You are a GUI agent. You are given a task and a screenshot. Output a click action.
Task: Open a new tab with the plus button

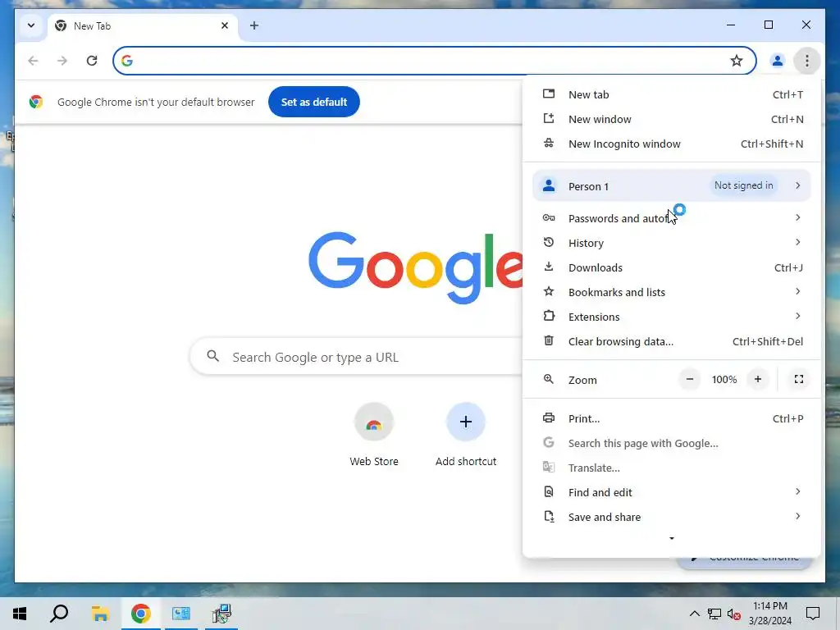[x=254, y=25]
